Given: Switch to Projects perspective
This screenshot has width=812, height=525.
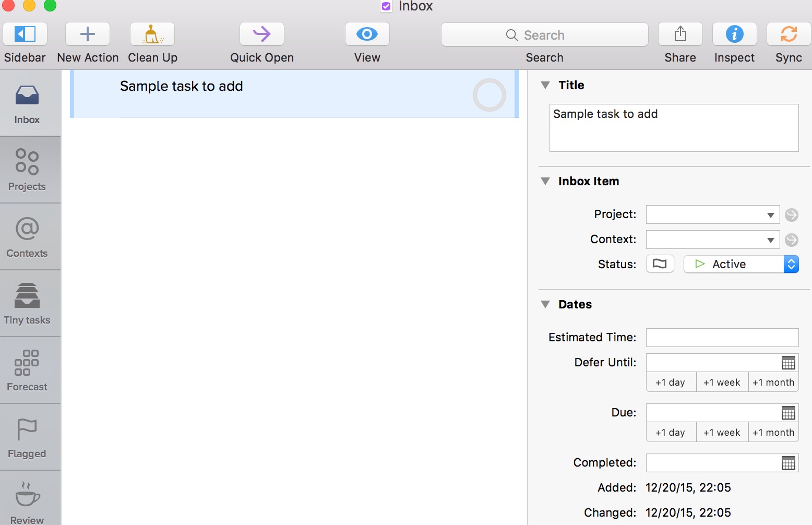Looking at the screenshot, I should 27,170.
